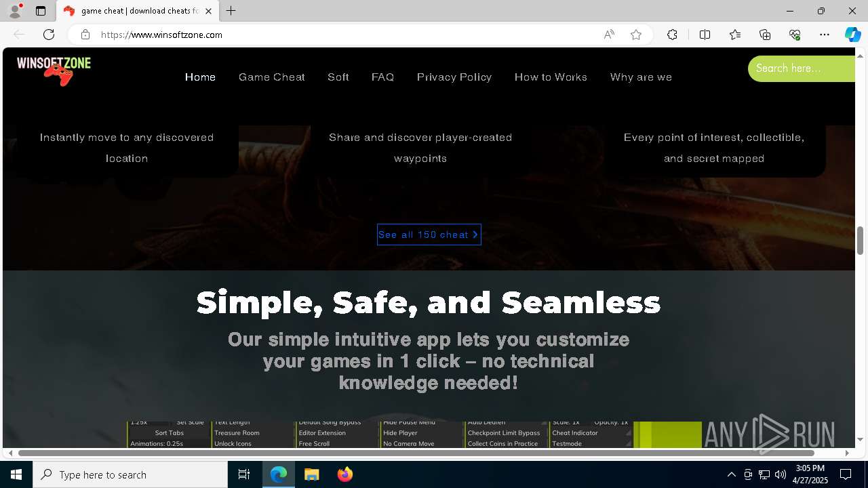Viewport: 868px width, 488px height.
Task: Click the vertical page scrollbar thumb
Action: point(860,241)
